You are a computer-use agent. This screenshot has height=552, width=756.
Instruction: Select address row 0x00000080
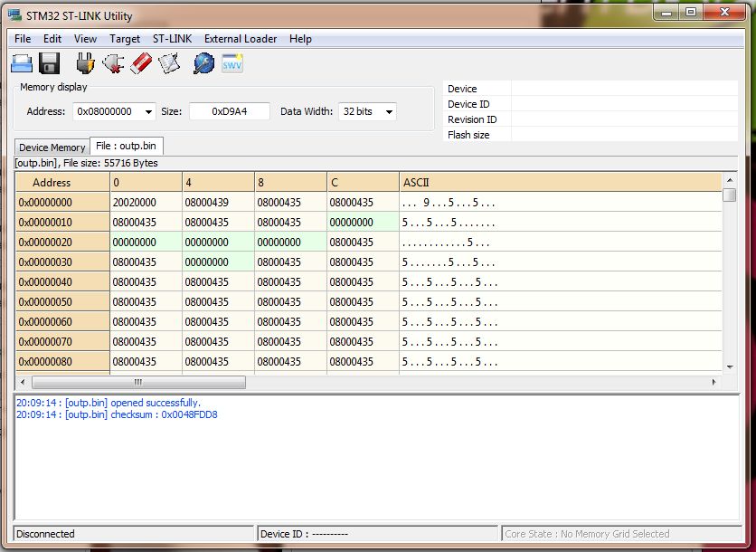(62, 361)
